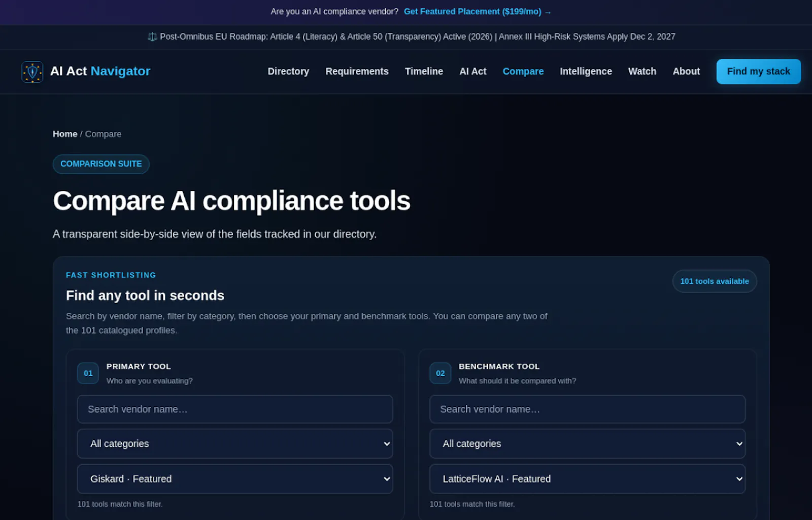Focus primary tool vendor search field
Viewport: 812px width, 520px height.
(x=235, y=409)
